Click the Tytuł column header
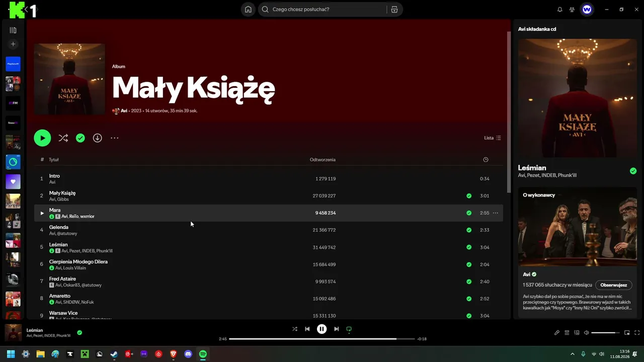This screenshot has width=644, height=362. click(54, 160)
